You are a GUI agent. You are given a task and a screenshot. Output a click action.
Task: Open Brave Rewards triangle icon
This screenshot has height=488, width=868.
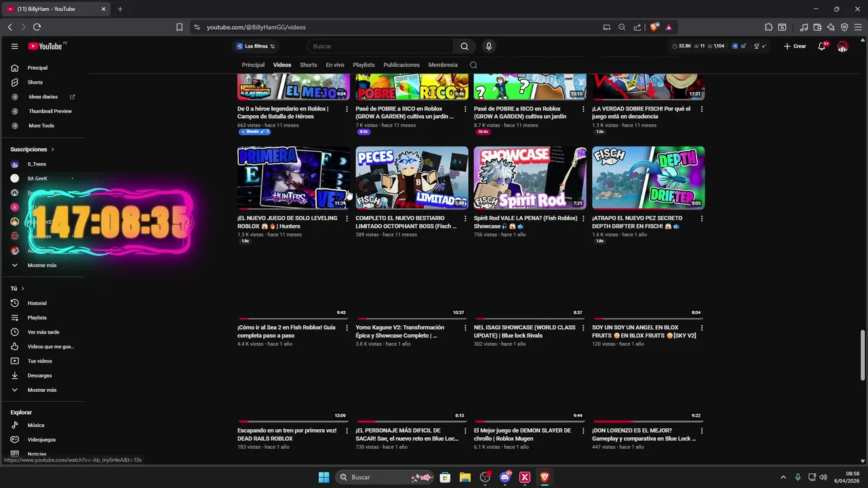[x=669, y=27]
